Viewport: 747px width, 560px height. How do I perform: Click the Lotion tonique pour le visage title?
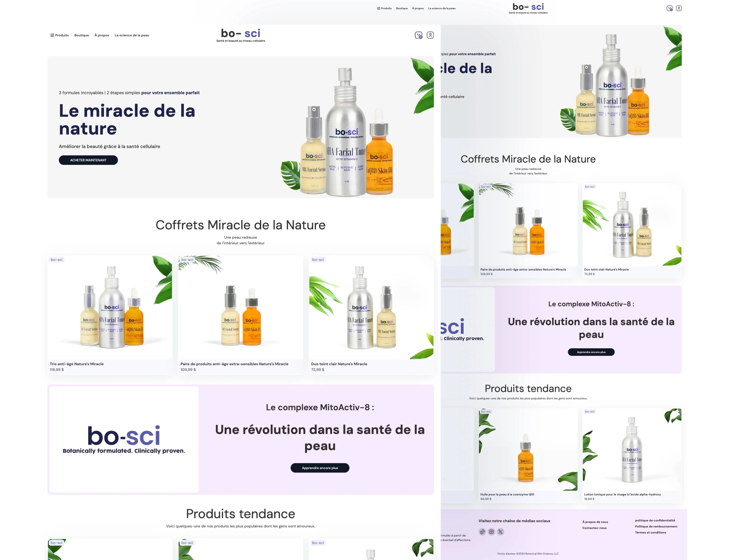pyautogui.click(x=622, y=495)
